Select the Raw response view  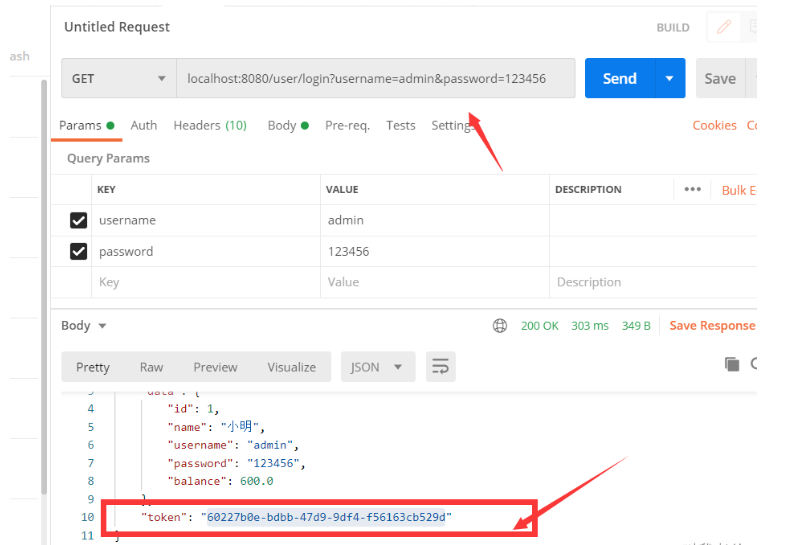151,367
